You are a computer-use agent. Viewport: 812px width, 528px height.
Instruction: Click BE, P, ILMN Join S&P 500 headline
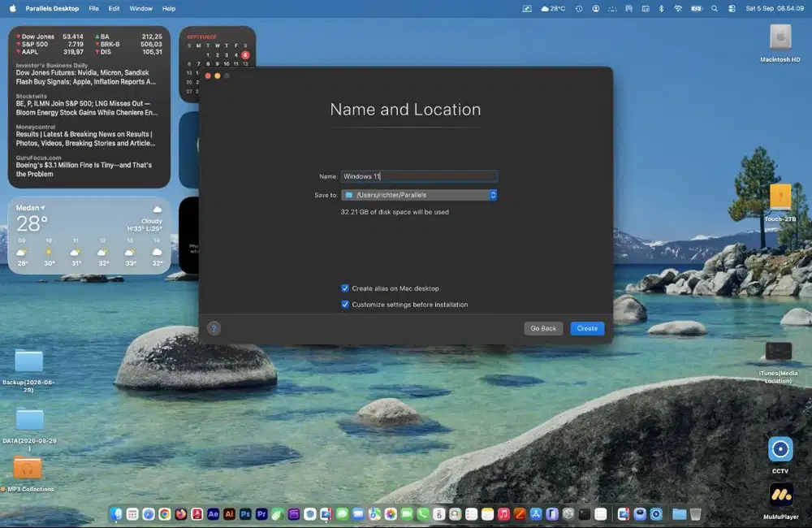pyautogui.click(x=87, y=108)
